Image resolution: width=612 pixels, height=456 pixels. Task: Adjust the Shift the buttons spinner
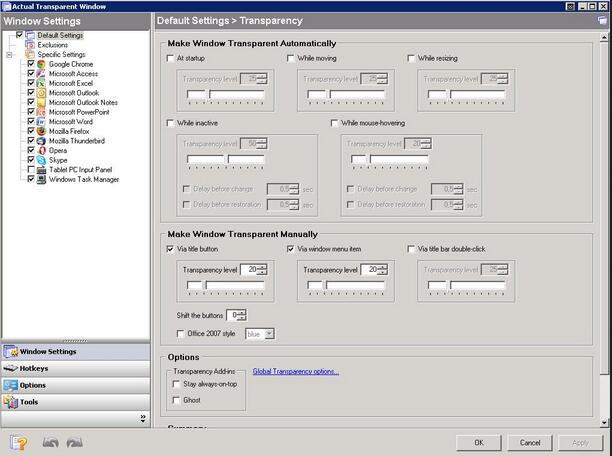click(242, 315)
